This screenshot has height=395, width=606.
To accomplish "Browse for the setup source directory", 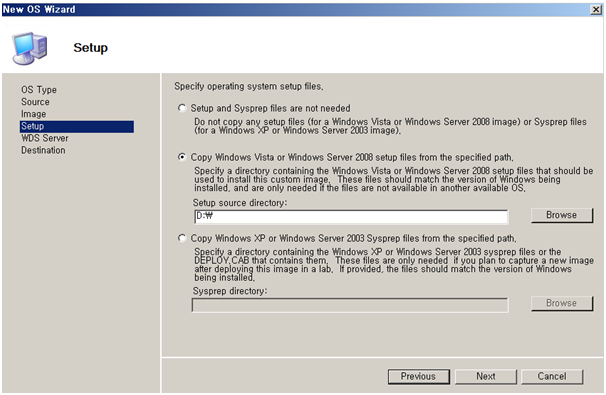I will coord(562,215).
